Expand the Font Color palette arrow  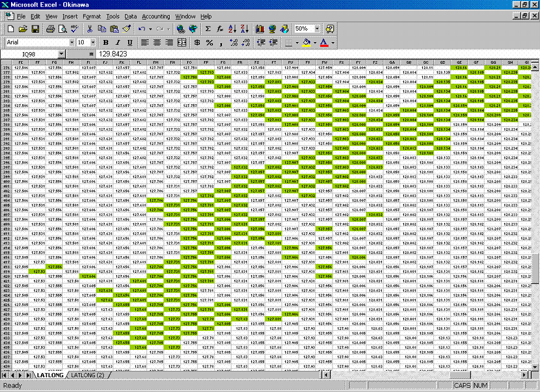[332, 42]
